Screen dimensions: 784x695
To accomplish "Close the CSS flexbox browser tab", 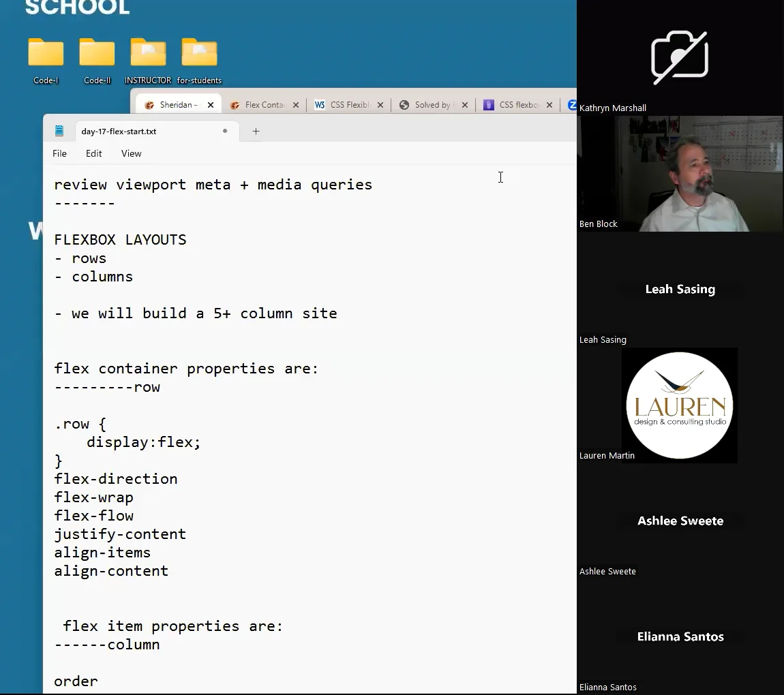I will pyautogui.click(x=549, y=105).
